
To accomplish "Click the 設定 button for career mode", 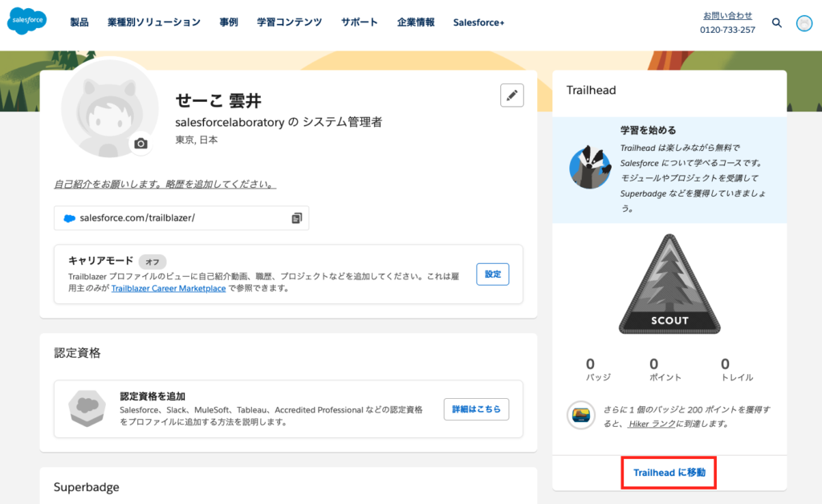I will (492, 274).
